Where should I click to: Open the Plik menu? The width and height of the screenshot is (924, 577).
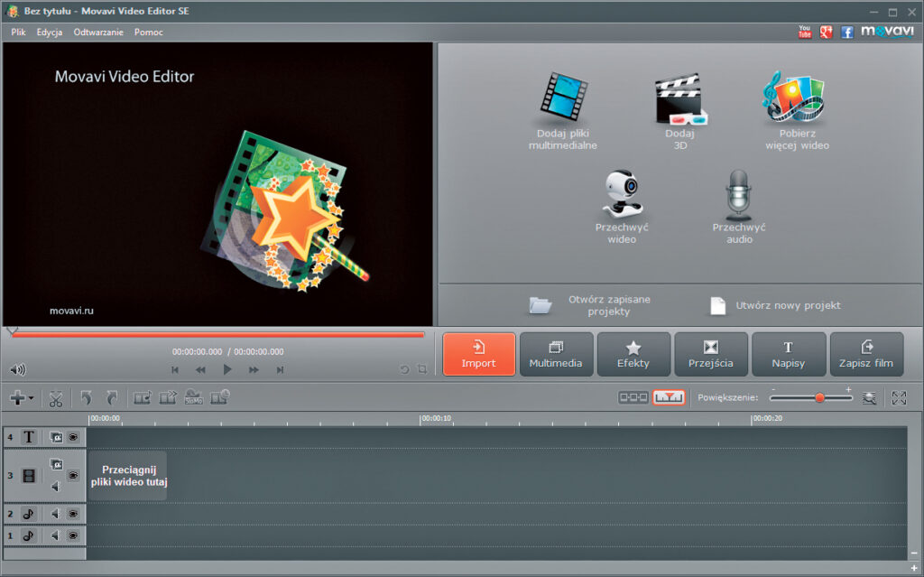(x=18, y=32)
